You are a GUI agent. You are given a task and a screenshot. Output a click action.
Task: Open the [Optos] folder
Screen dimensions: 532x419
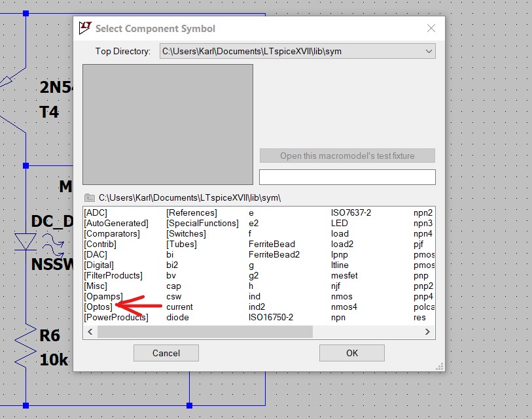(x=98, y=307)
